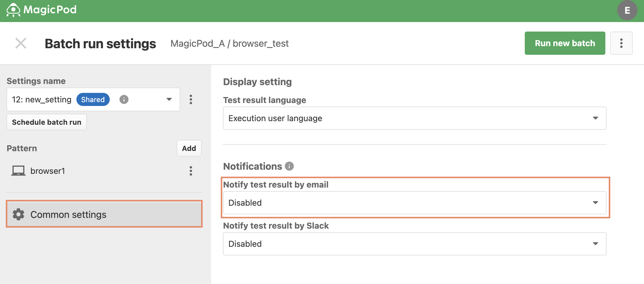Close the Batch run settings page
This screenshot has height=284, width=644.
point(21,43)
